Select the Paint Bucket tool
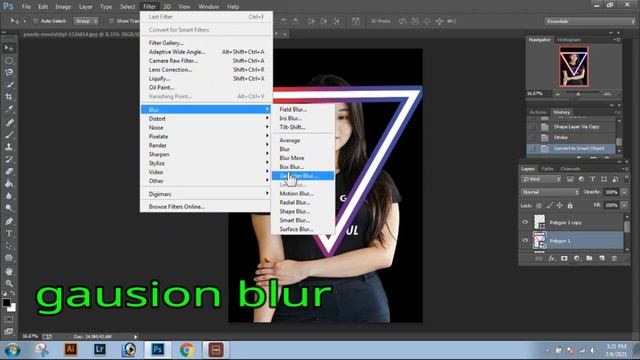The image size is (640, 360). click(x=9, y=184)
